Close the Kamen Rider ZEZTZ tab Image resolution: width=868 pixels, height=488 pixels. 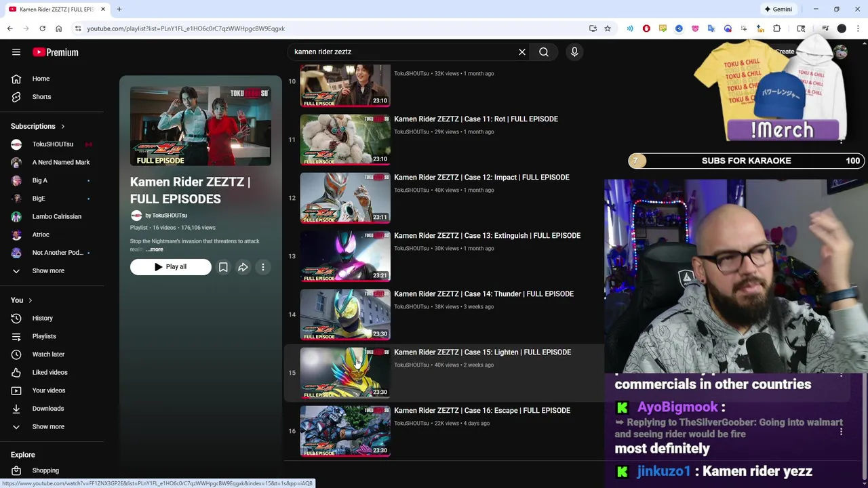[x=103, y=9]
